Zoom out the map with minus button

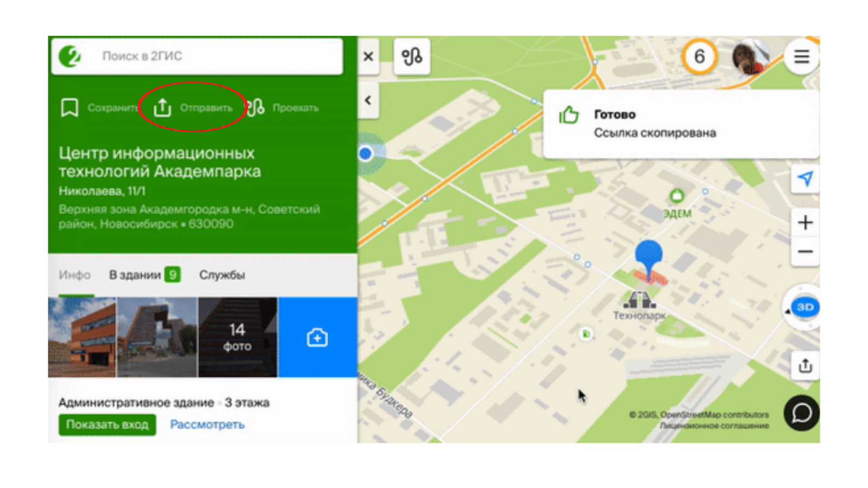pyautogui.click(x=805, y=252)
